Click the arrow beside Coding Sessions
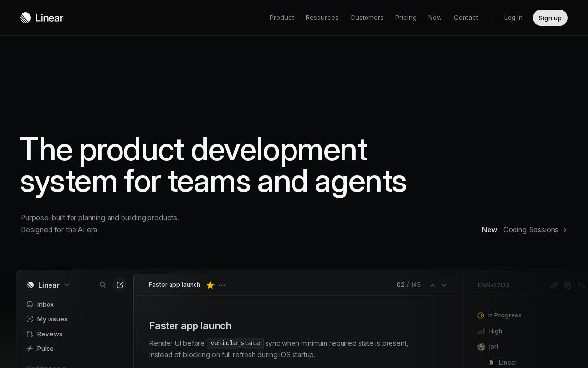The image size is (588, 368). pos(564,230)
